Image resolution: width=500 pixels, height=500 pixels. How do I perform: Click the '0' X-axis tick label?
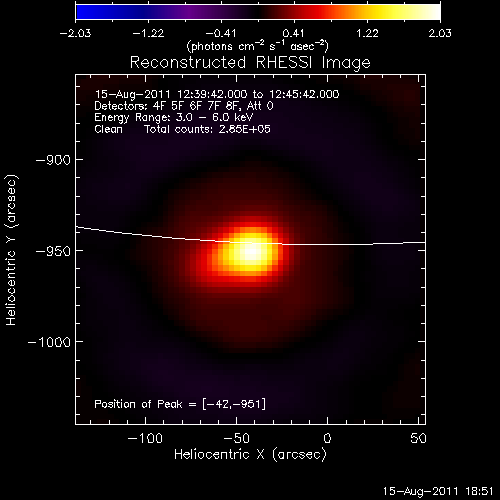(x=327, y=438)
